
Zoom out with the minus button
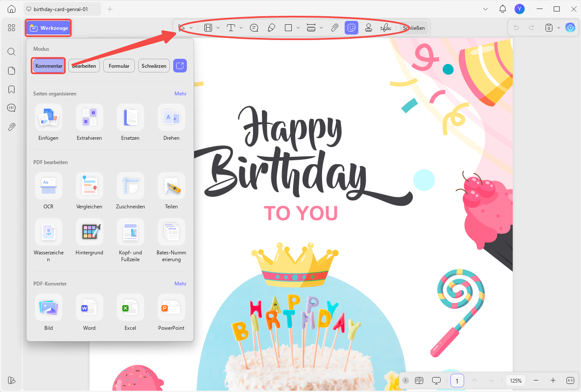click(x=536, y=380)
